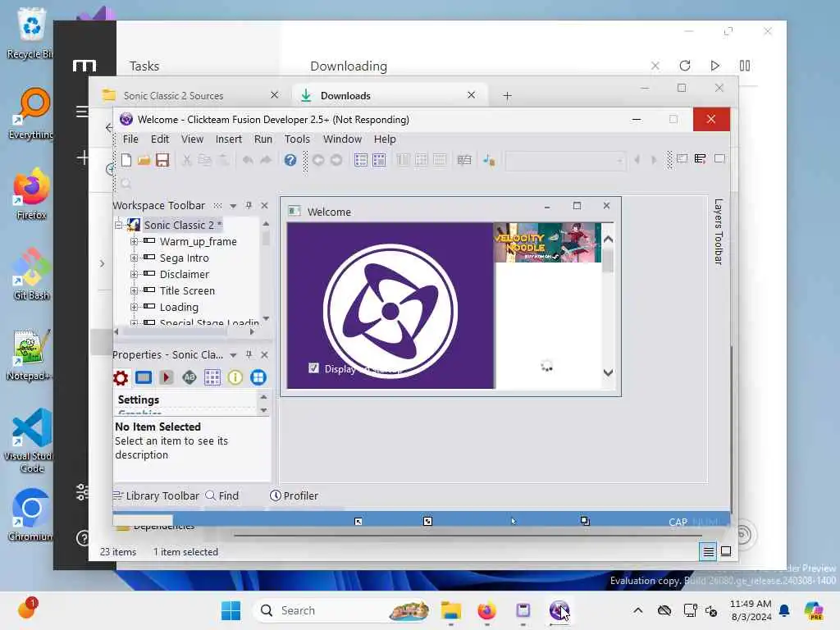Expand the Sega Intro tree node
Viewport: 840px width, 630px height.
click(134, 258)
